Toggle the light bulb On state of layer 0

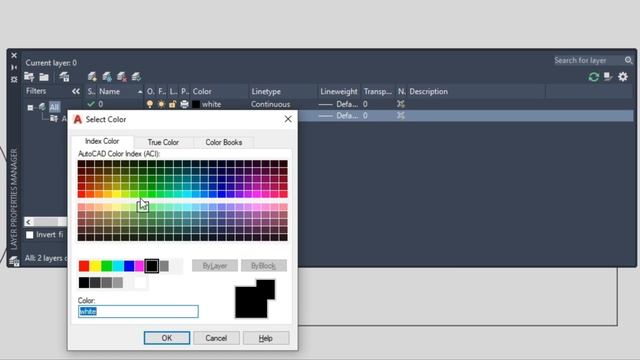point(150,104)
